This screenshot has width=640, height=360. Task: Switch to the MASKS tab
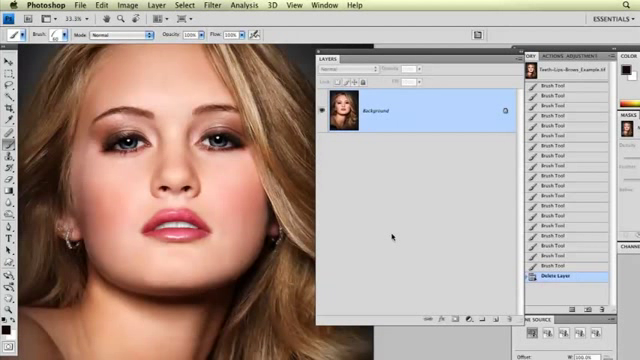(629, 115)
